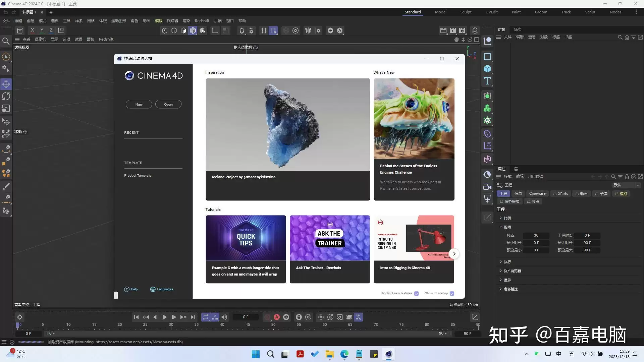Screen dimensions: 644x362
Task: Switch to the Sculpt layout tab
Action: pyautogui.click(x=466, y=12)
